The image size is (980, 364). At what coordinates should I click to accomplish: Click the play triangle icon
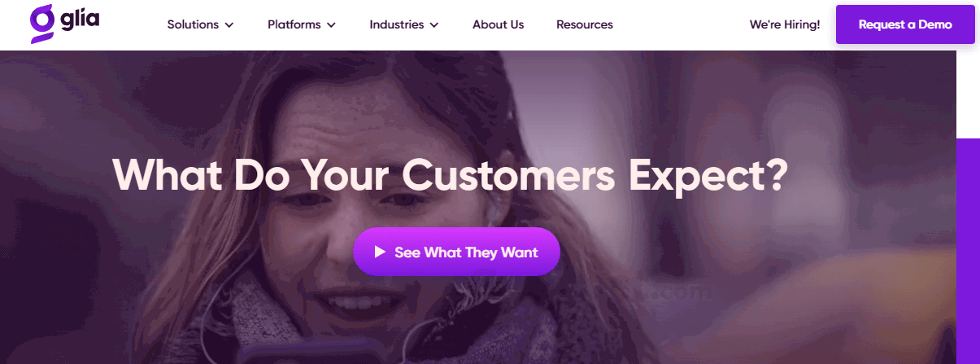379,252
